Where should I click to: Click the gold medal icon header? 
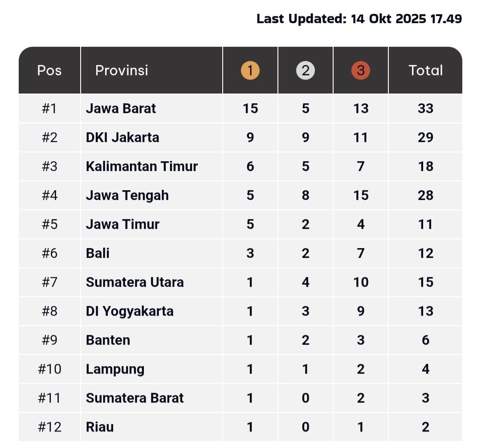click(250, 70)
